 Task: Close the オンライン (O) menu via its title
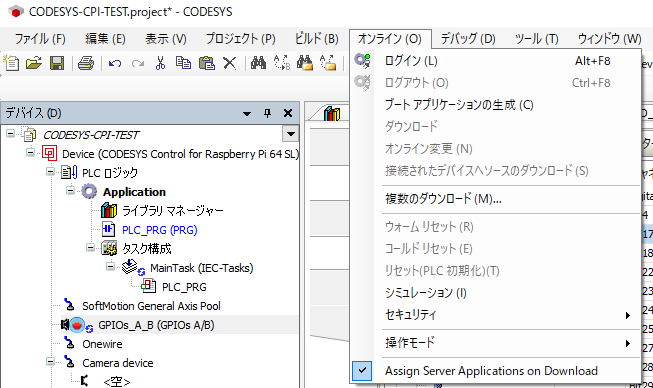390,39
